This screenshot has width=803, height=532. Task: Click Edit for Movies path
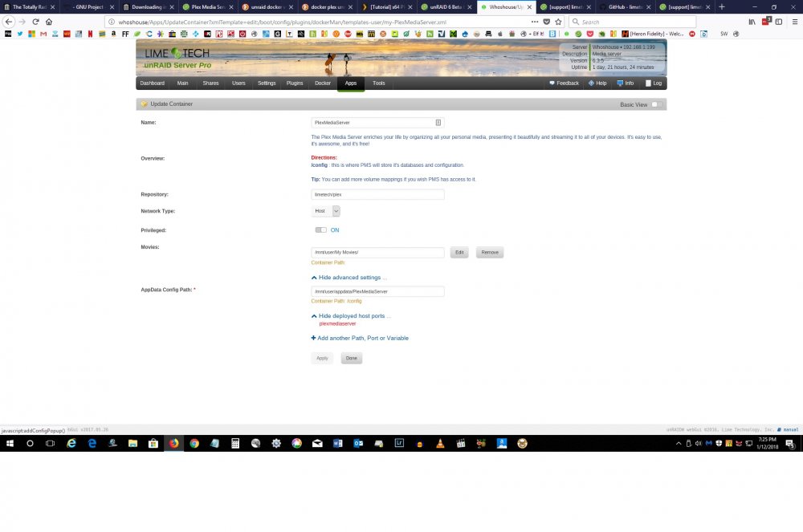(459, 253)
